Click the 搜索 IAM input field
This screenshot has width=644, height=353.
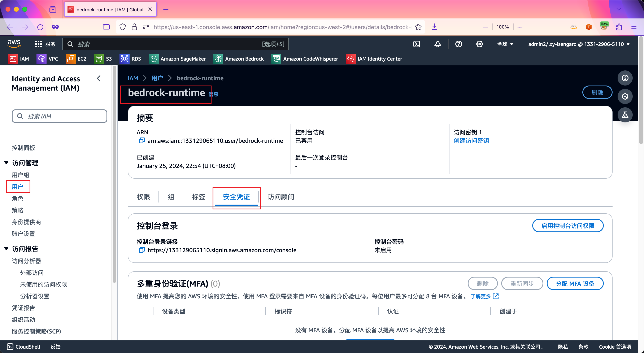60,116
